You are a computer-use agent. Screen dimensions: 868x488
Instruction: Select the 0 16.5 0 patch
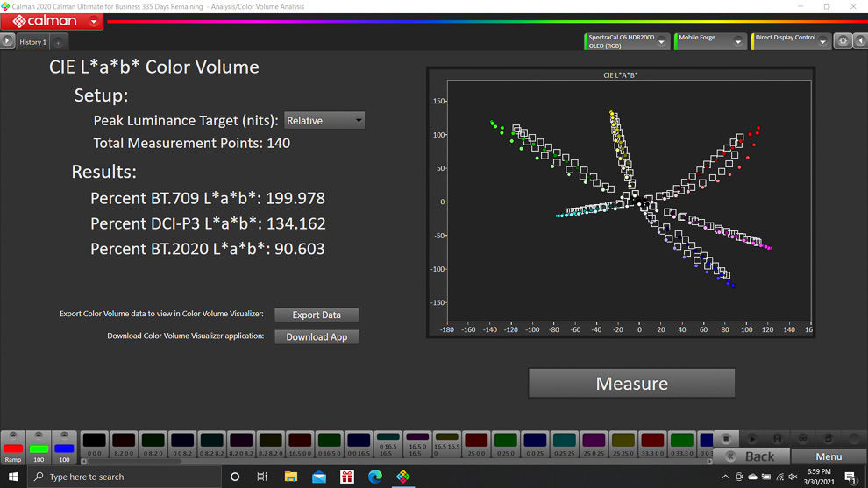(329, 444)
